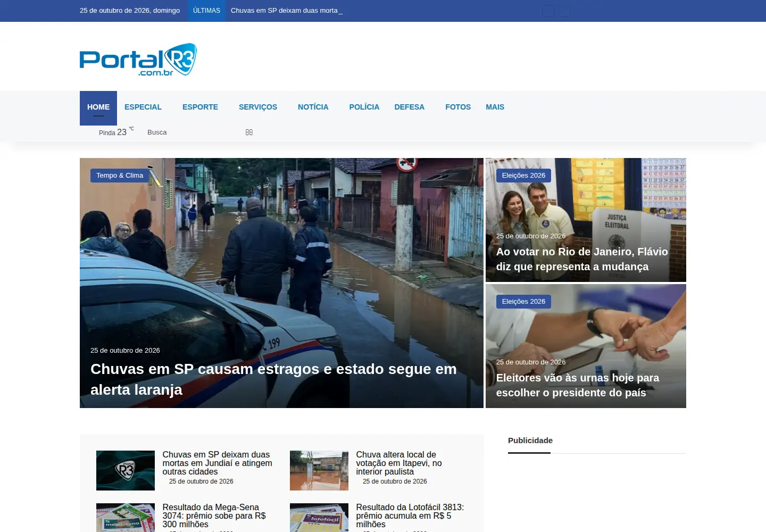Expand the MAIS menu
The height and width of the screenshot is (532, 766).
[495, 107]
